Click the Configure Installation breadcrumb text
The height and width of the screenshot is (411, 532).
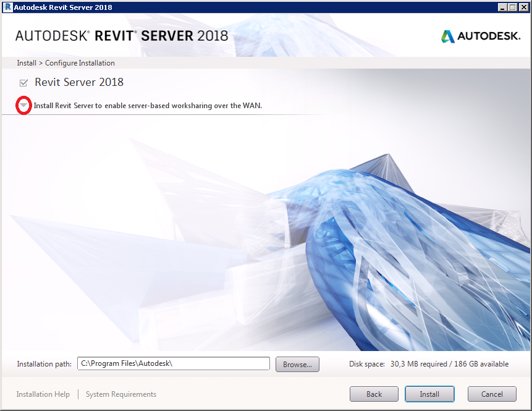tap(80, 63)
